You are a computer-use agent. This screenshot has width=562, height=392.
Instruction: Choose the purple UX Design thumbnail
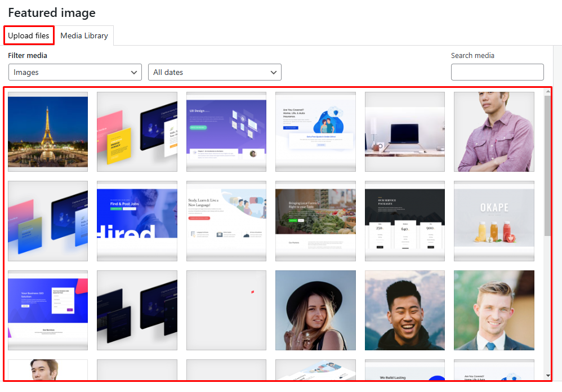click(x=226, y=131)
